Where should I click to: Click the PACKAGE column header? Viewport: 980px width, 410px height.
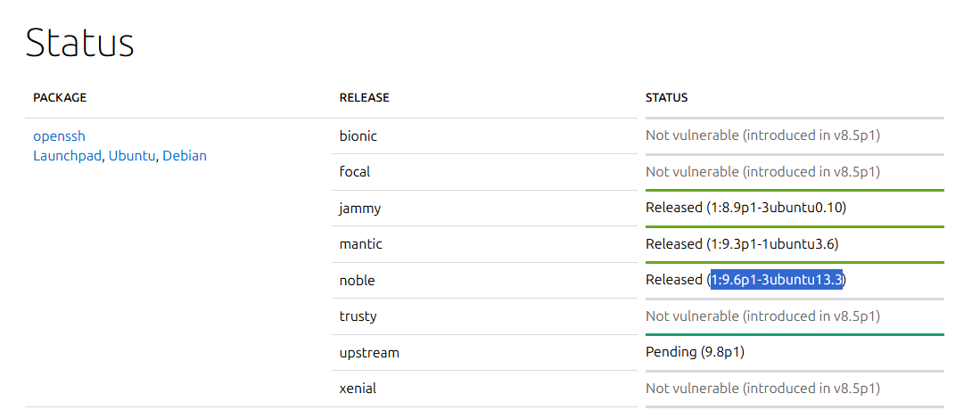coord(60,97)
